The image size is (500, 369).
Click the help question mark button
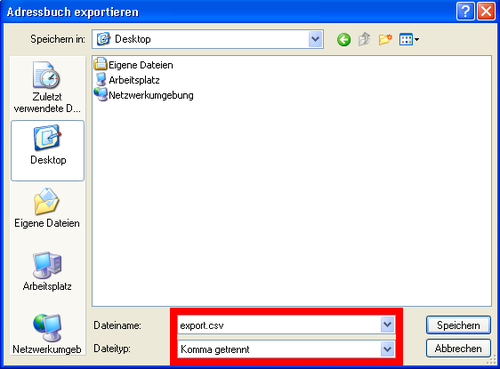click(x=465, y=12)
